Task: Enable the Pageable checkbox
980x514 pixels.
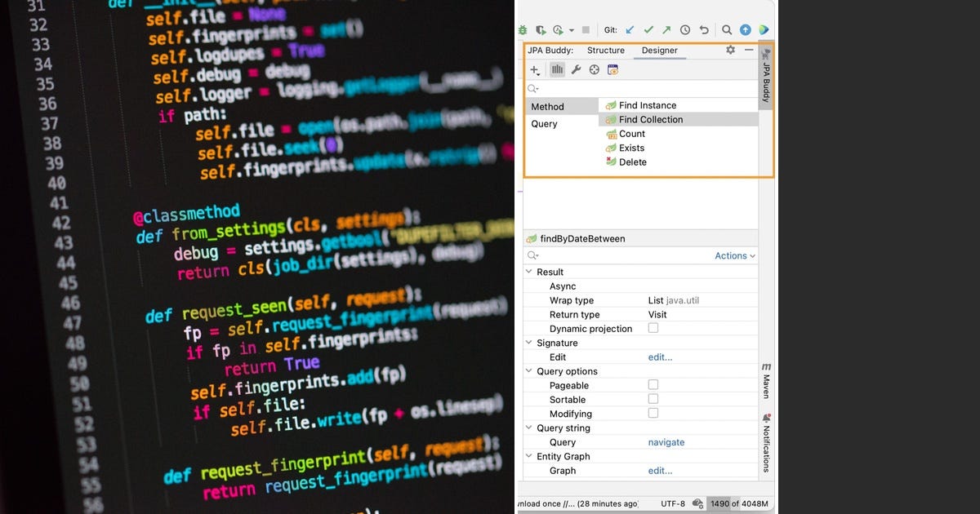Action: [653, 385]
